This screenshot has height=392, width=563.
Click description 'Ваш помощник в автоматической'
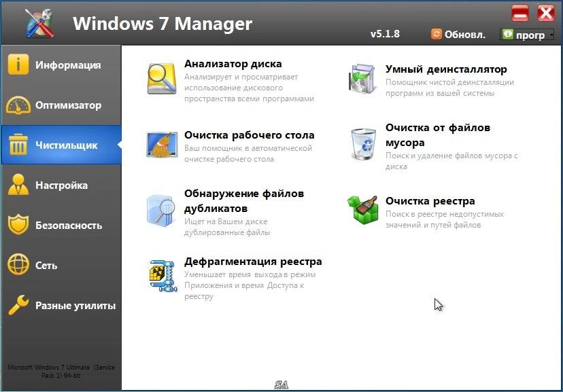tap(248, 148)
